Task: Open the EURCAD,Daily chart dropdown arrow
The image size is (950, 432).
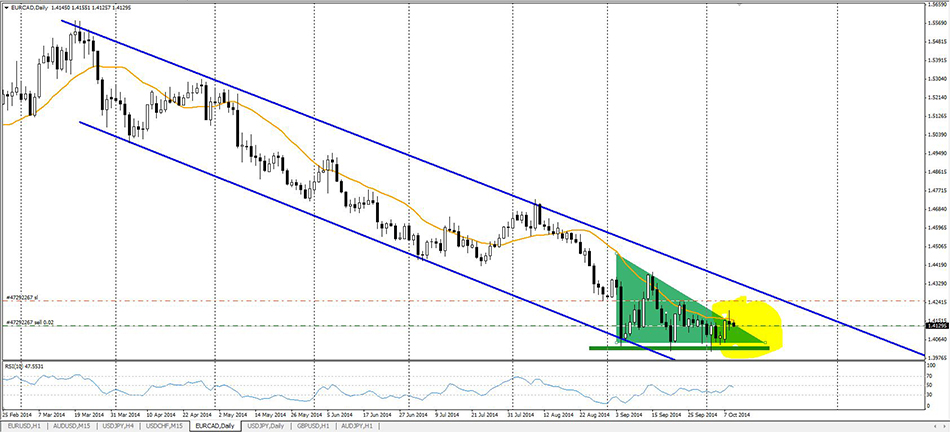Action: pos(6,8)
